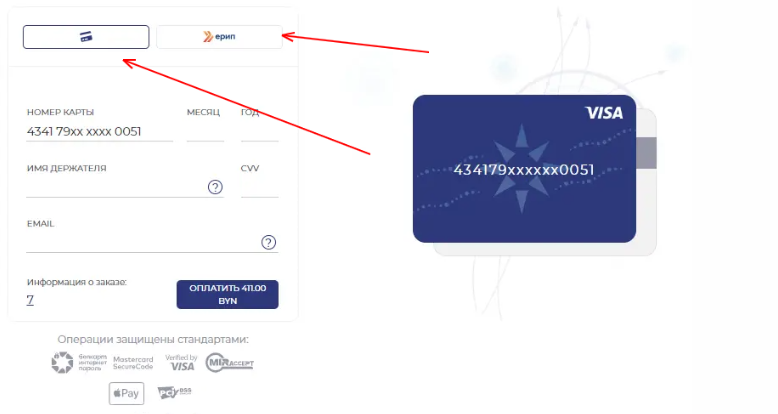Screen dimensions: 778x414
Task: Click the Mastercard SecureCode logo
Action: coord(133,363)
